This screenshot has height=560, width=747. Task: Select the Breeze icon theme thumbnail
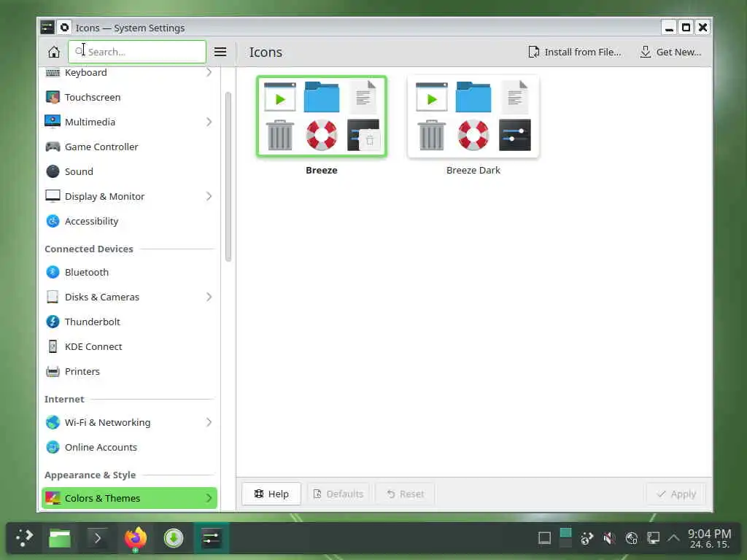322,116
